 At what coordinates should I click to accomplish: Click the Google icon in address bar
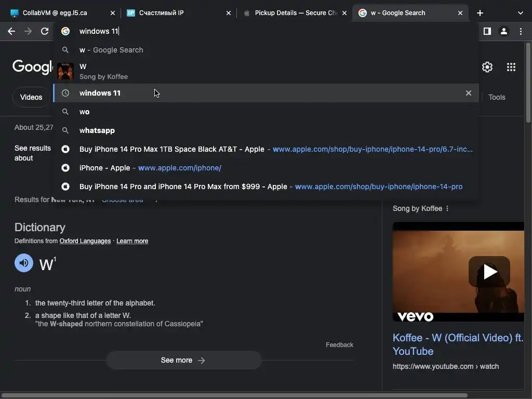pos(65,31)
